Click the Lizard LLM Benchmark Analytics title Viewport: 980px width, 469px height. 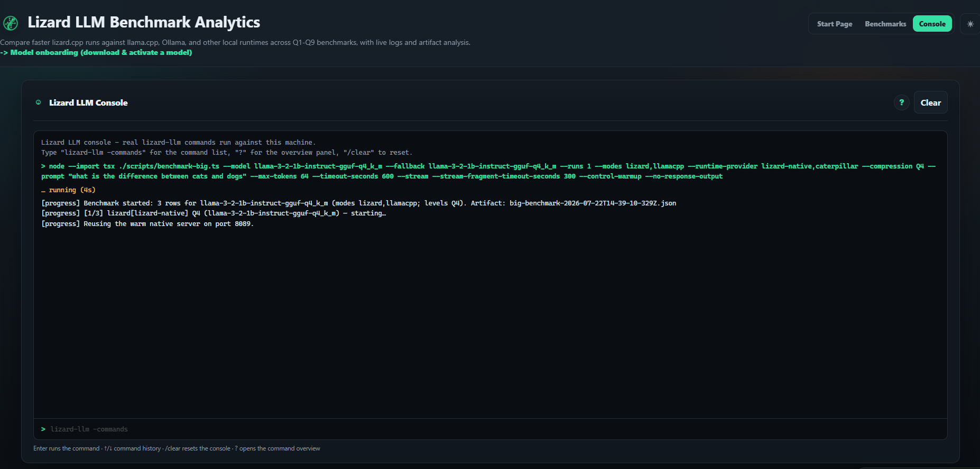coord(144,22)
